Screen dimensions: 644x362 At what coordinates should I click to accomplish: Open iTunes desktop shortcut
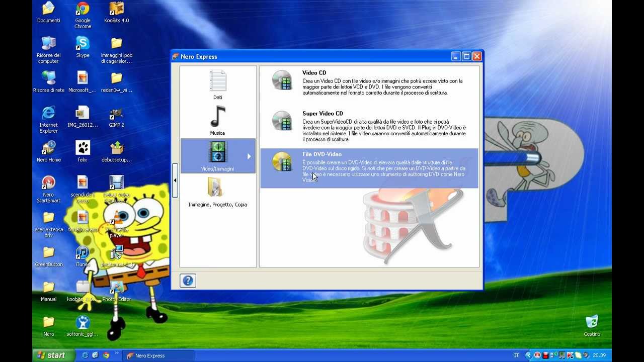pos(83,256)
